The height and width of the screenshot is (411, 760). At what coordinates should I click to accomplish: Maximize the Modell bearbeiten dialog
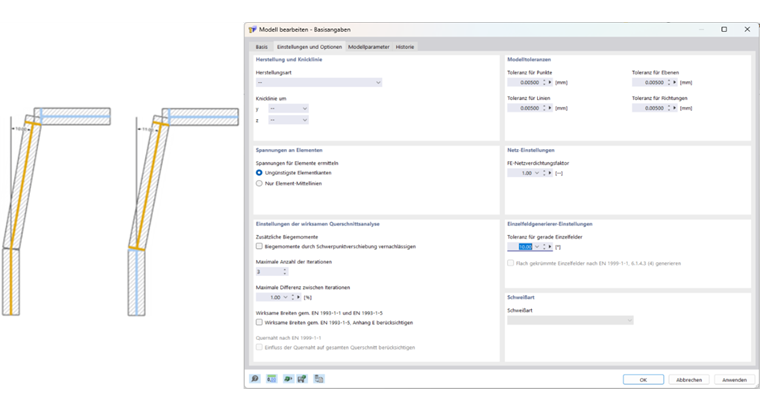pos(724,30)
